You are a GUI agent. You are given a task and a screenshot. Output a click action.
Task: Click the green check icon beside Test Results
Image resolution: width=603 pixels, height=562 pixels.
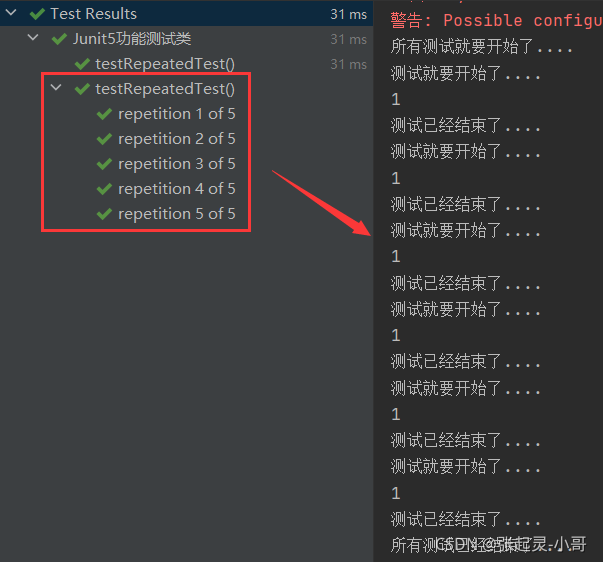pos(38,14)
